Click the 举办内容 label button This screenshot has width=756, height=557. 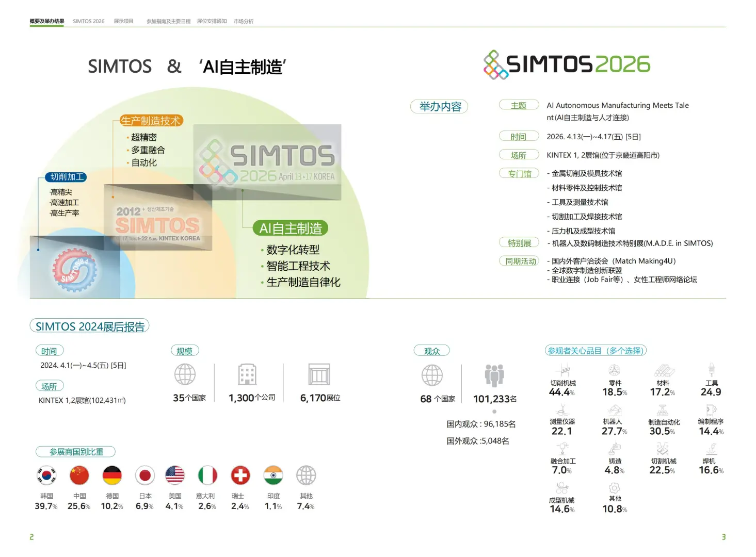(439, 106)
